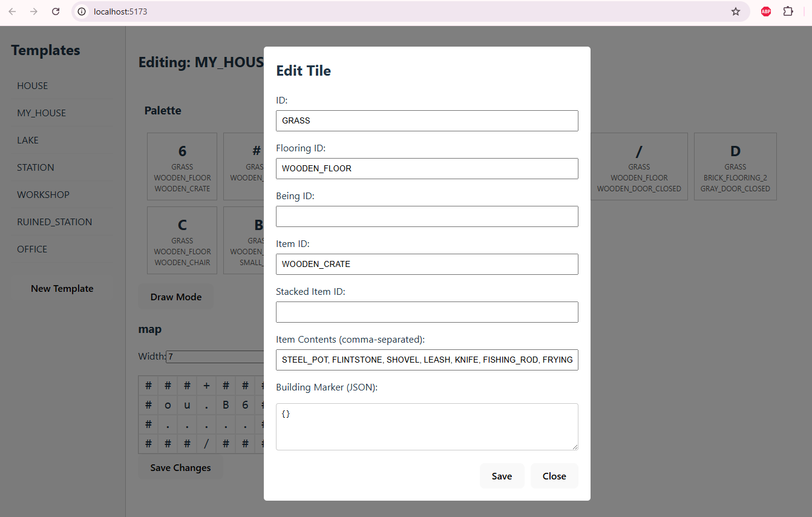Screen dimensions: 812x517
Task: Click inside the Building Marker JSON textarea
Action: (427, 427)
